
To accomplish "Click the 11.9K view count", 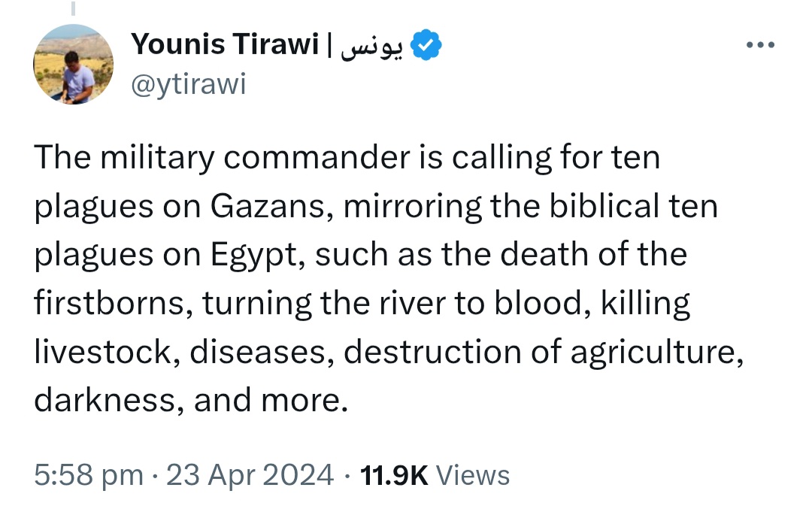I will coord(394,475).
